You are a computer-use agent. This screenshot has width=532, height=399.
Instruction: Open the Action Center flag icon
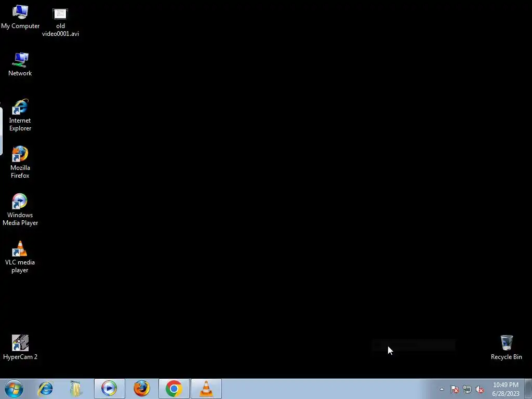(455, 390)
